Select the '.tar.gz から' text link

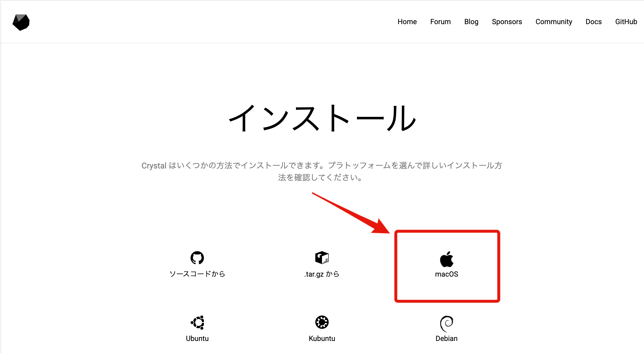[322, 274]
